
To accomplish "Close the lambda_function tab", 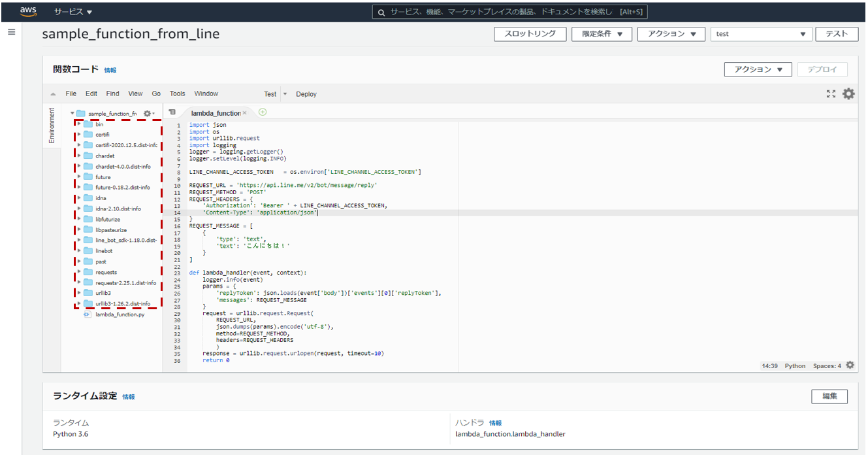I will click(245, 113).
